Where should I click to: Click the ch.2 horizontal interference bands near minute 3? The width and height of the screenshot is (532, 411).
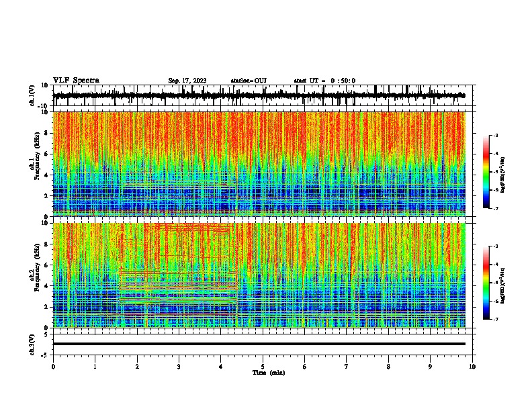click(x=178, y=287)
